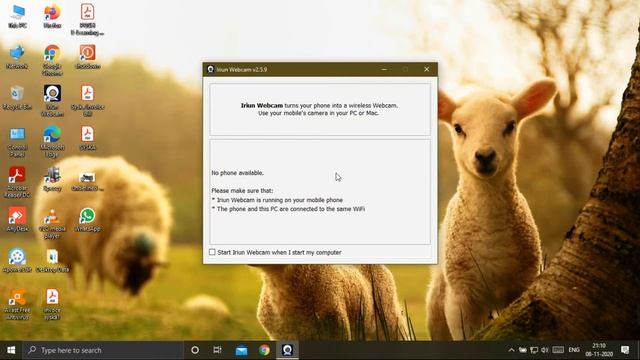The height and width of the screenshot is (360, 640).
Task: Select the Microsoft Edge desktop shortcut
Action: click(52, 142)
